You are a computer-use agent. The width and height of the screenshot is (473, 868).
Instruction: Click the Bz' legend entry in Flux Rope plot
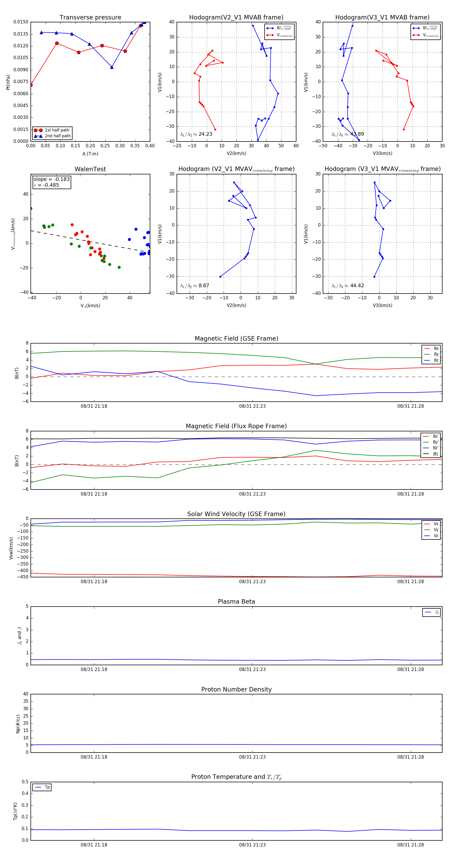pyautogui.click(x=431, y=448)
